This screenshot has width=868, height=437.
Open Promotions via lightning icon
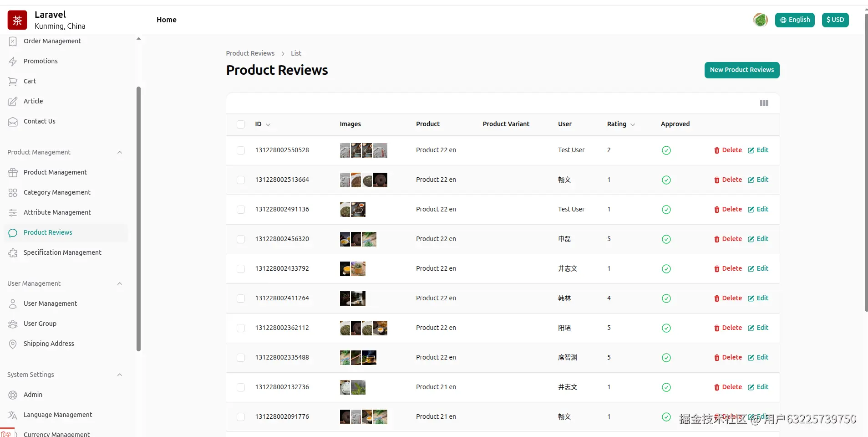pos(13,62)
